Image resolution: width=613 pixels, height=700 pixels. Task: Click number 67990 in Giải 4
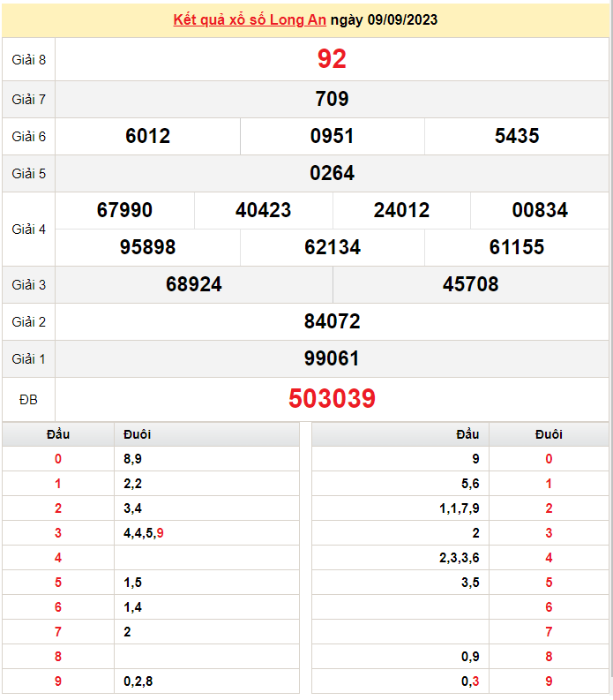pyautogui.click(x=124, y=210)
